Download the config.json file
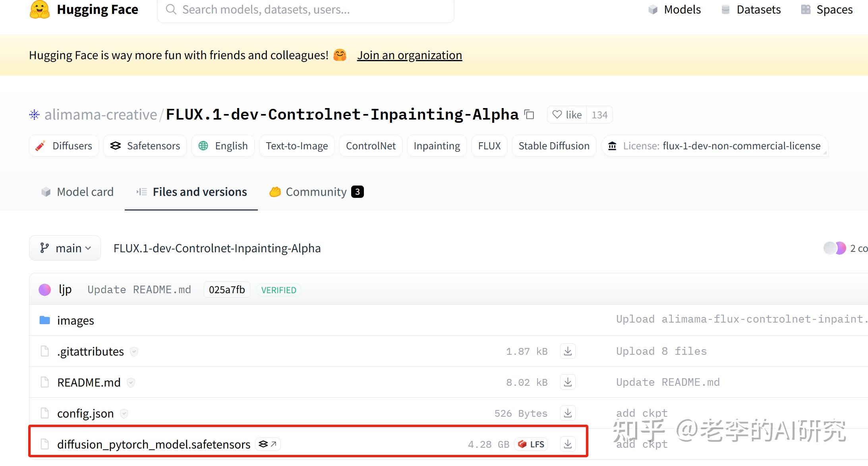The height and width of the screenshot is (466, 868). (567, 413)
